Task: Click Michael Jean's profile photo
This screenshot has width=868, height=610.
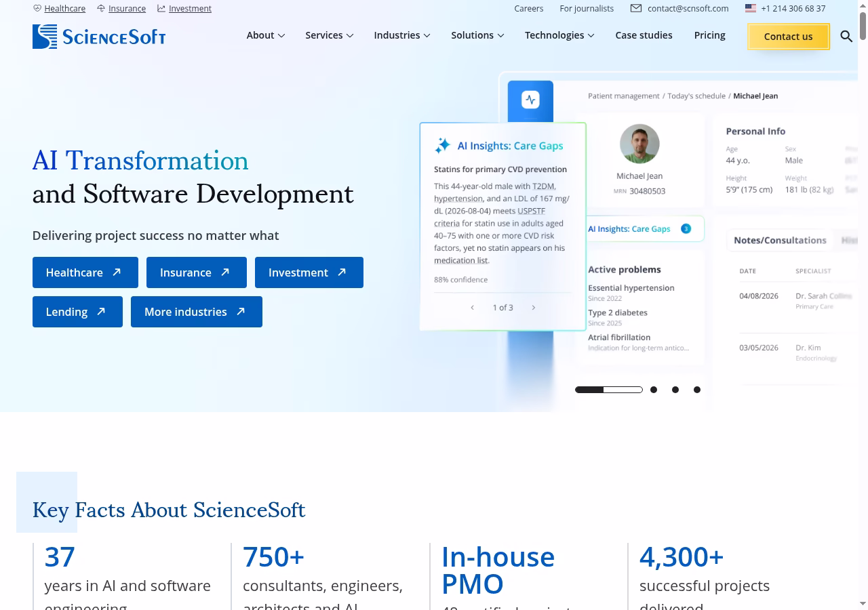Action: (x=639, y=144)
